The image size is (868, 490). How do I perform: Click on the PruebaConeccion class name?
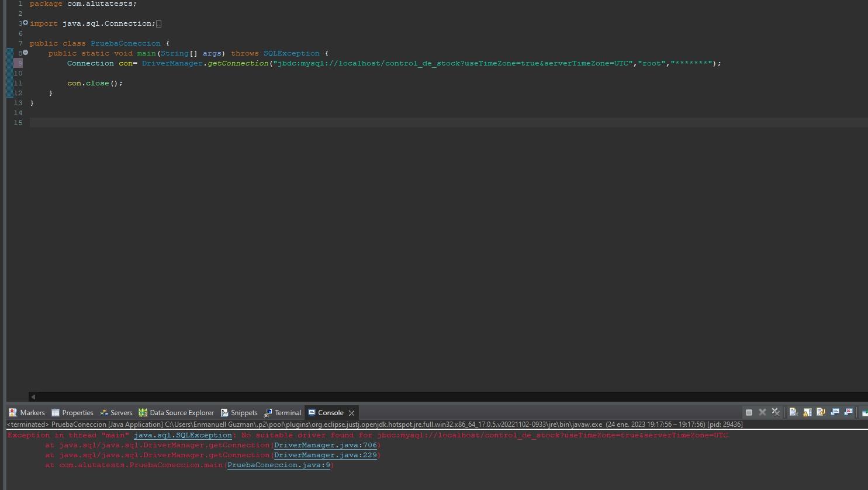click(126, 43)
